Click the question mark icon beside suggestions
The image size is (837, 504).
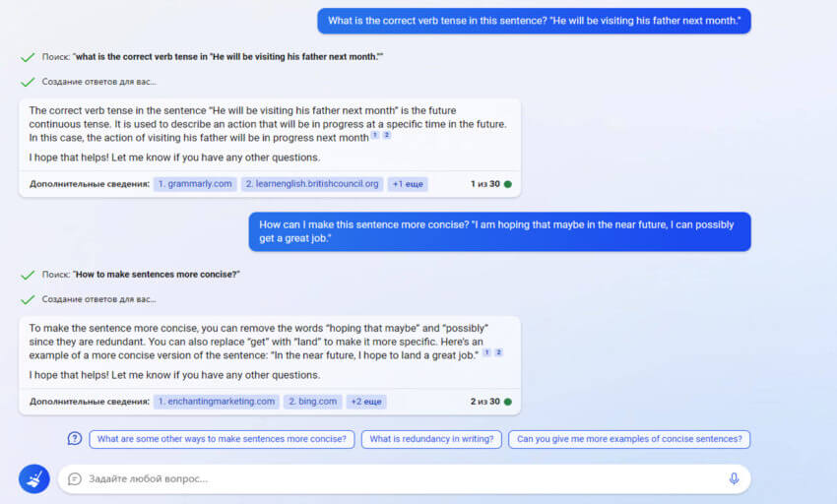coord(75,439)
